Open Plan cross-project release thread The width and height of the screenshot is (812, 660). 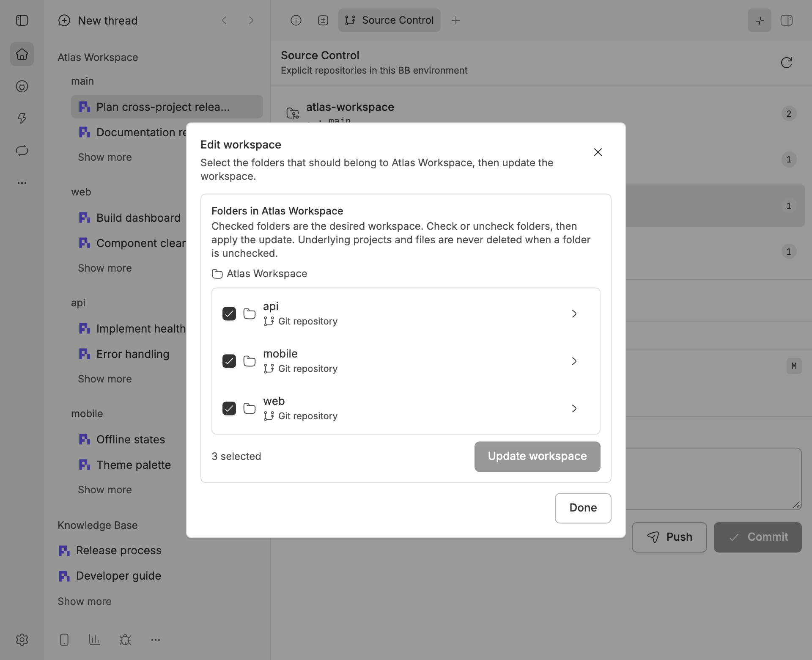pos(167,107)
